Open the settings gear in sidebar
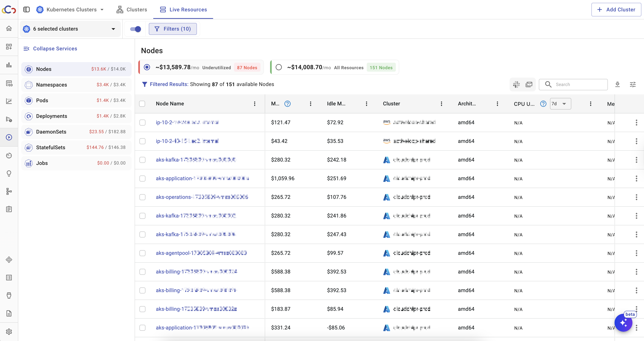644x341 pixels. click(9, 331)
